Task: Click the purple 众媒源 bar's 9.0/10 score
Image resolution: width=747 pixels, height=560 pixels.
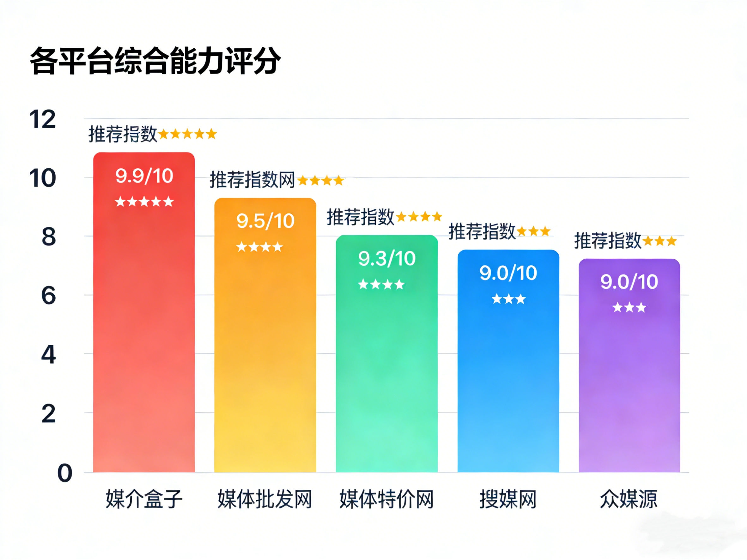Action: 629,282
